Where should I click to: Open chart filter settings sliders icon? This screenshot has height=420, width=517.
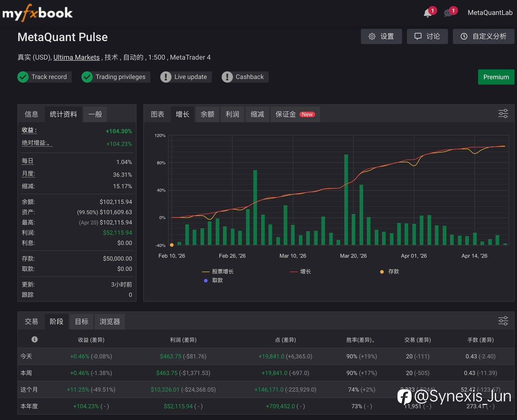pyautogui.click(x=503, y=113)
